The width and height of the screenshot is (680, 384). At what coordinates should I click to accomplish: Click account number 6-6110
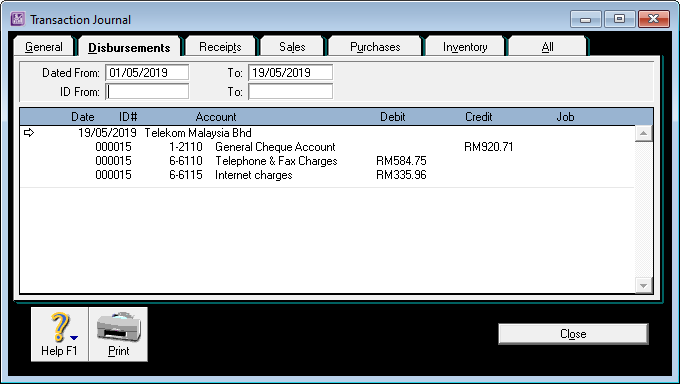point(186,161)
